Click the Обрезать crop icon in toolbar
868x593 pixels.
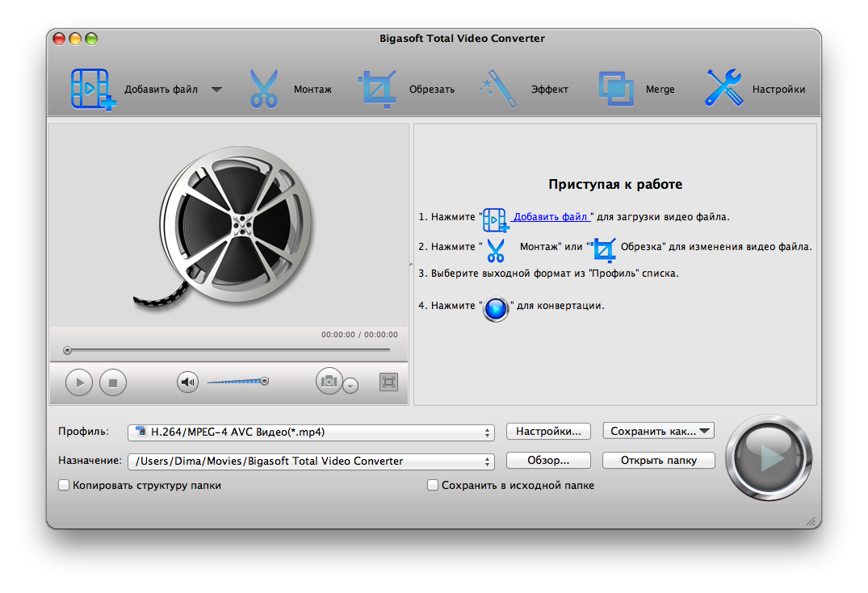pyautogui.click(x=378, y=89)
